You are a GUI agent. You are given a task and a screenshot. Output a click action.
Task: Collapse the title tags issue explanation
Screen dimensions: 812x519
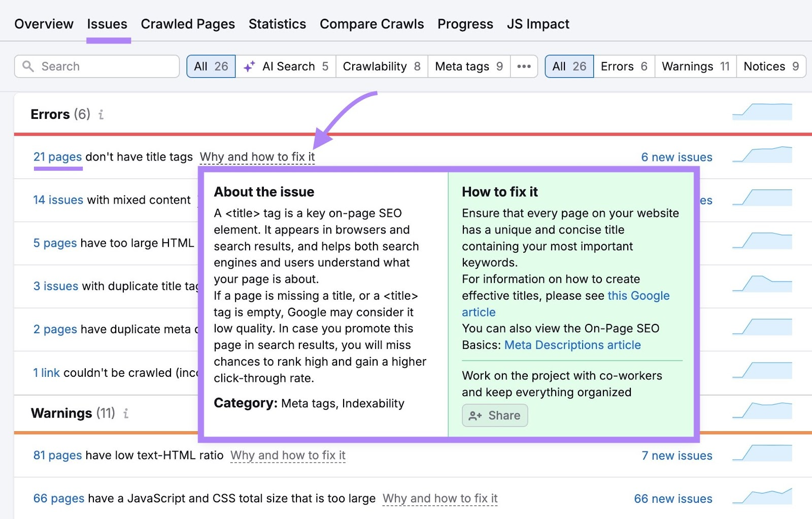(257, 156)
